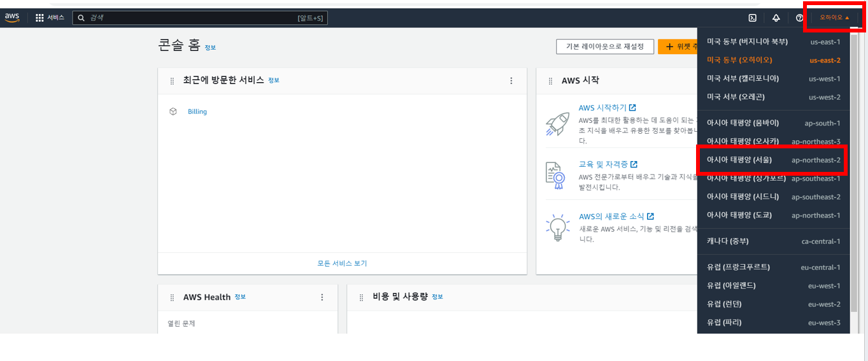868x361 pixels.
Task: Click the rocket icon
Action: tap(557, 124)
